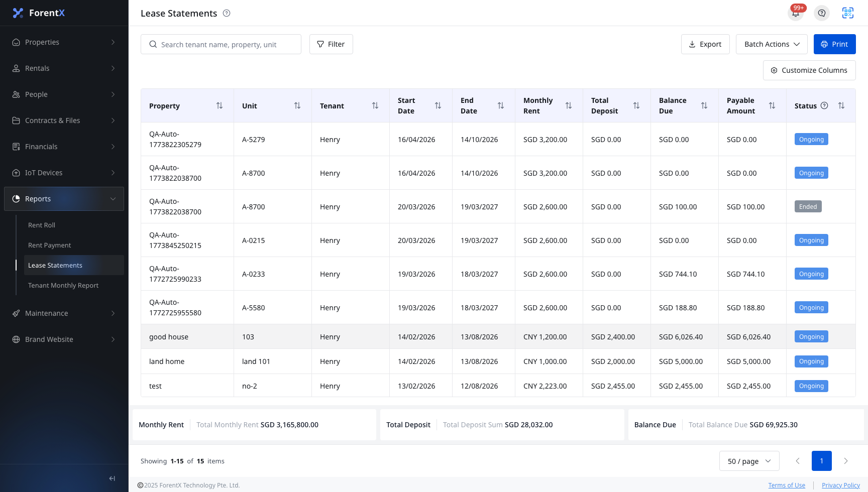Screen dimensions: 868x492
Task: Sort table by Start Date column
Action: coord(438,105)
